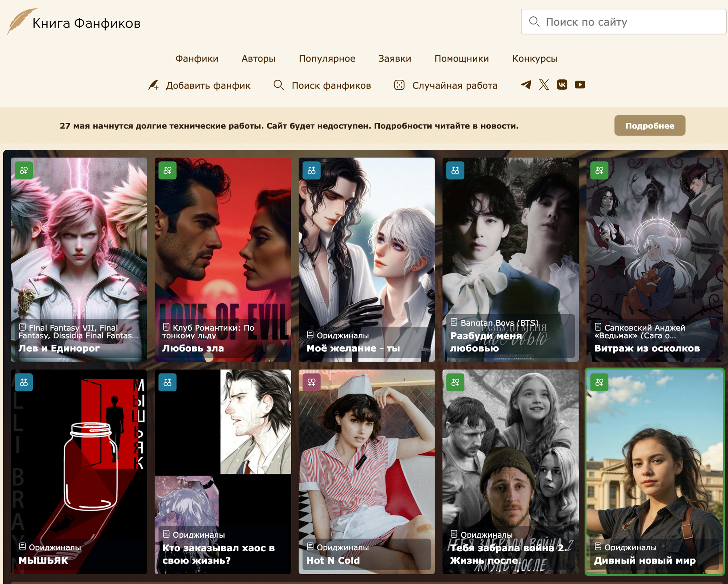The height and width of the screenshot is (584, 728).
Task: Open the Фанфики menu
Action: (197, 59)
